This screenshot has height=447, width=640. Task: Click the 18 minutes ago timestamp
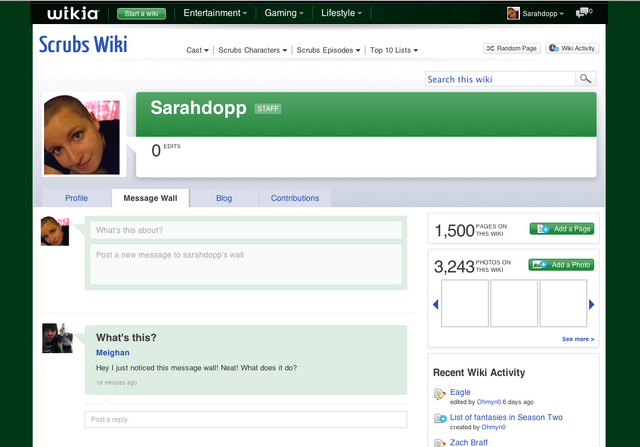116,383
